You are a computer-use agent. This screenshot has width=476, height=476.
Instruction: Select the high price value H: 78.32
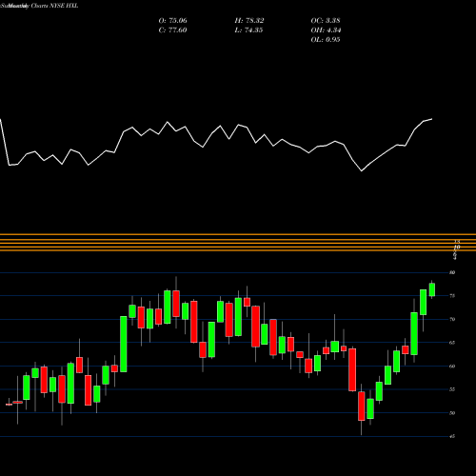[249, 21]
